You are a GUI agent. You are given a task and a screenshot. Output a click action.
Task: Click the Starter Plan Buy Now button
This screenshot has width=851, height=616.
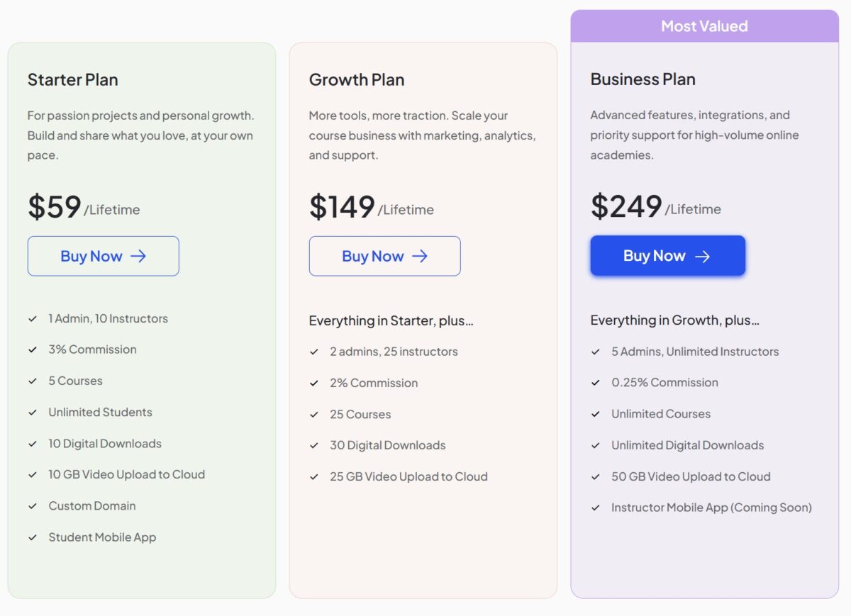pyautogui.click(x=104, y=256)
